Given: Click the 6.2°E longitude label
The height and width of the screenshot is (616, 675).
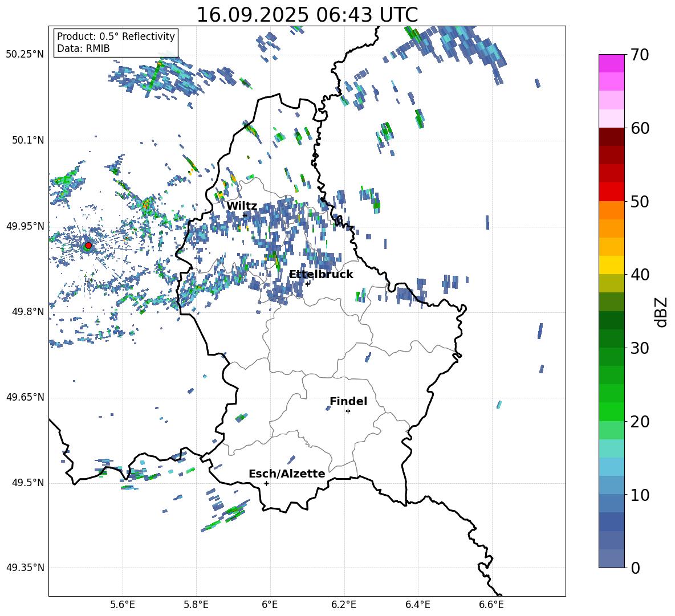Looking at the screenshot, I should tap(344, 605).
